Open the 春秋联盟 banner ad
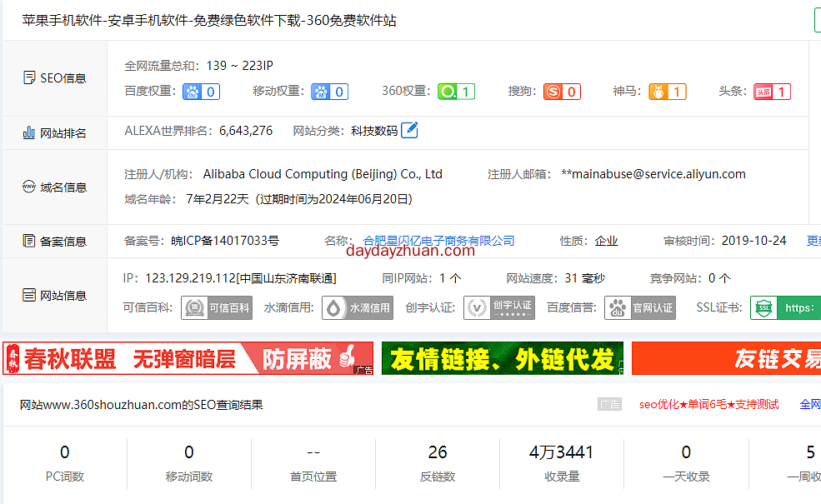Image resolution: width=821 pixels, height=504 pixels. coord(188,358)
